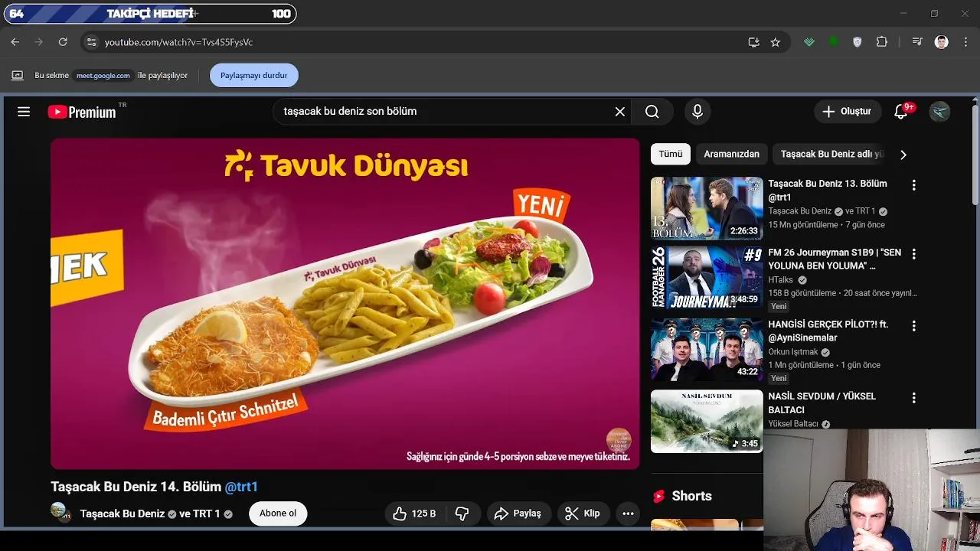Open the three-dot Chrome menu
Screen dimensions: 980x551
[965, 42]
